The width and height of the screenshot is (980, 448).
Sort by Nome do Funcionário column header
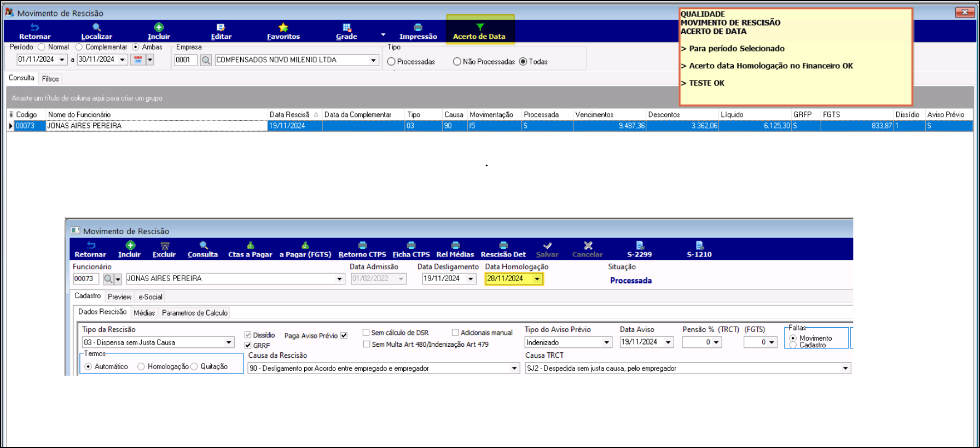coord(156,114)
